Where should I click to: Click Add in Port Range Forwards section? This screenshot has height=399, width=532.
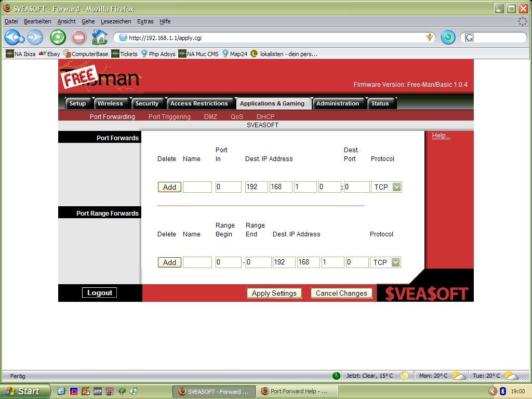point(170,262)
